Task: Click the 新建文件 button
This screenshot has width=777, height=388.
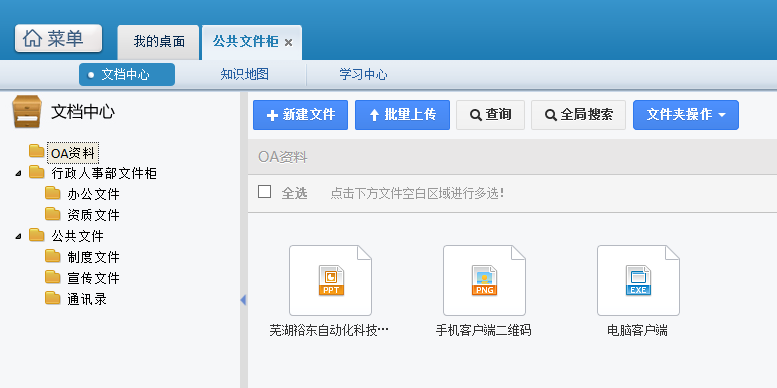Action: pos(300,115)
